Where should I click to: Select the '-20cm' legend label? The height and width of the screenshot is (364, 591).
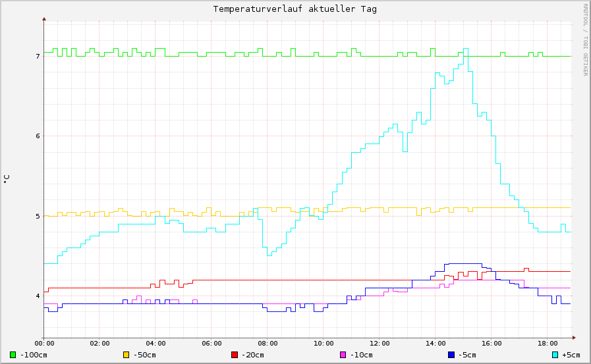click(252, 355)
